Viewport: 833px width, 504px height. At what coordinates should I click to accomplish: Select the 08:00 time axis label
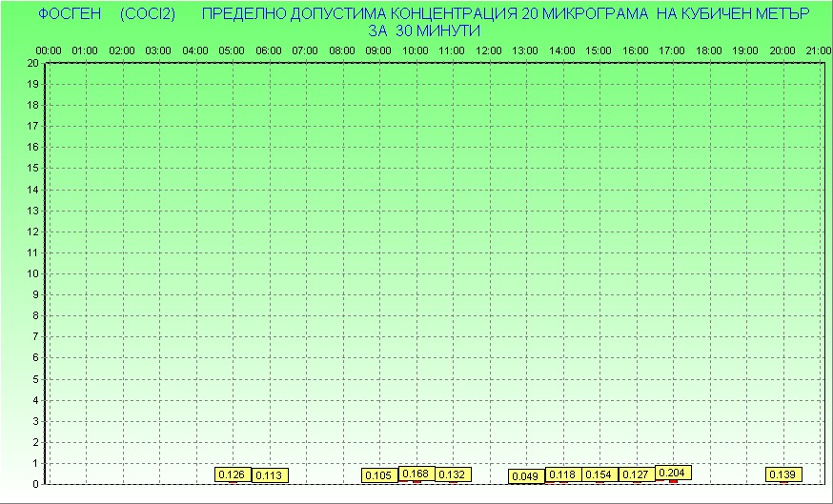(342, 50)
